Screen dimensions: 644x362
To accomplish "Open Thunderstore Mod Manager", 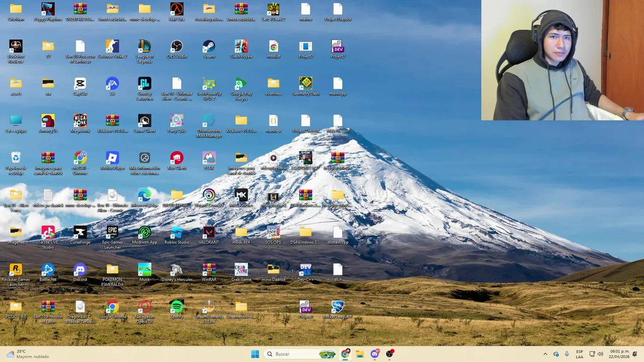I will coord(209,126).
